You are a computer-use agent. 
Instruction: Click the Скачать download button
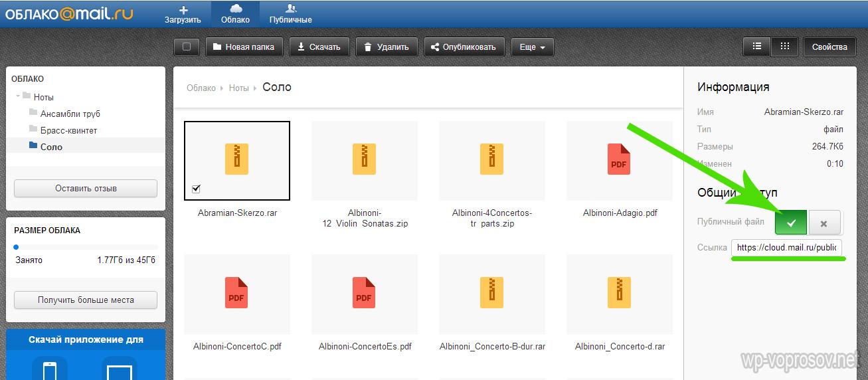[x=319, y=47]
